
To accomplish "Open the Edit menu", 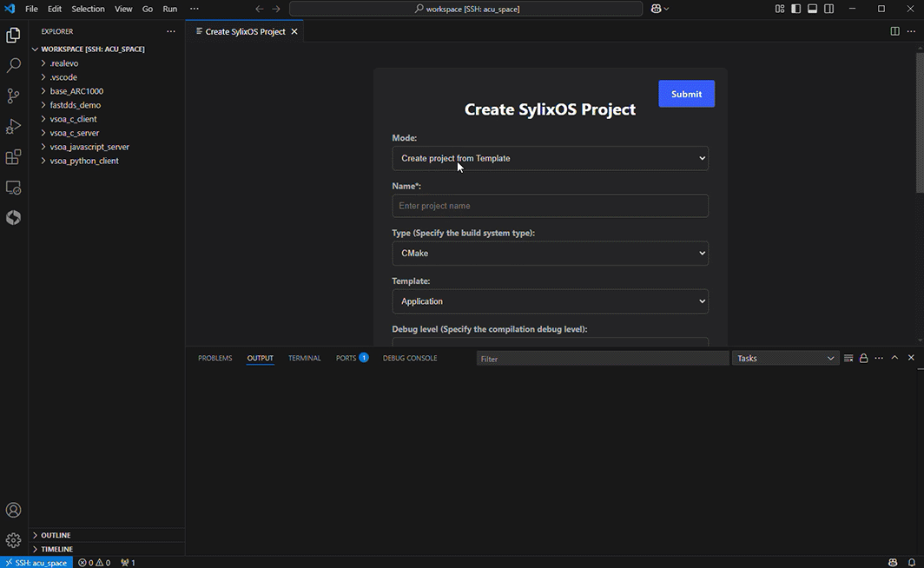I will pos(54,9).
